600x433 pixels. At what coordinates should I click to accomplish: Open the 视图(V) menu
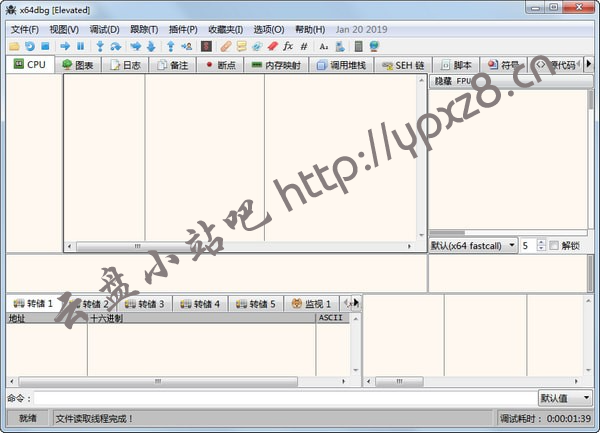pos(64,29)
